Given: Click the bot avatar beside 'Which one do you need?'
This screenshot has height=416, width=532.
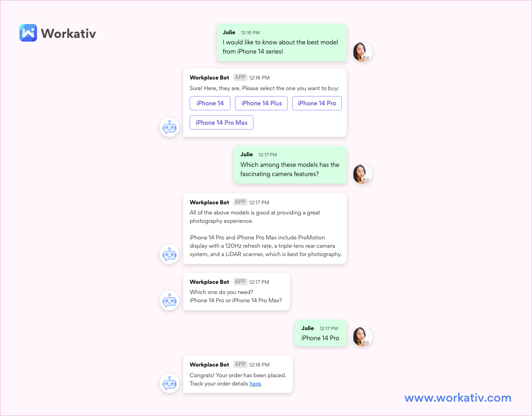Looking at the screenshot, I should 169,300.
